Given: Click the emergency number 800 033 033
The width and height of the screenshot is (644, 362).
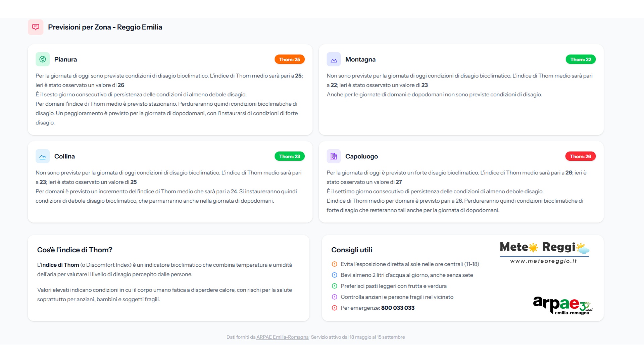Looking at the screenshot, I should [x=398, y=308].
